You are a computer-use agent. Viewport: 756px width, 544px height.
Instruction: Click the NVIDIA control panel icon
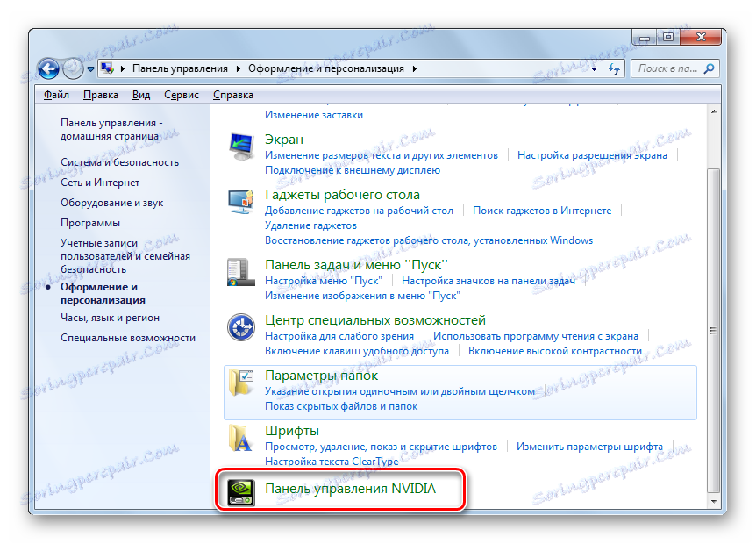coord(241,492)
